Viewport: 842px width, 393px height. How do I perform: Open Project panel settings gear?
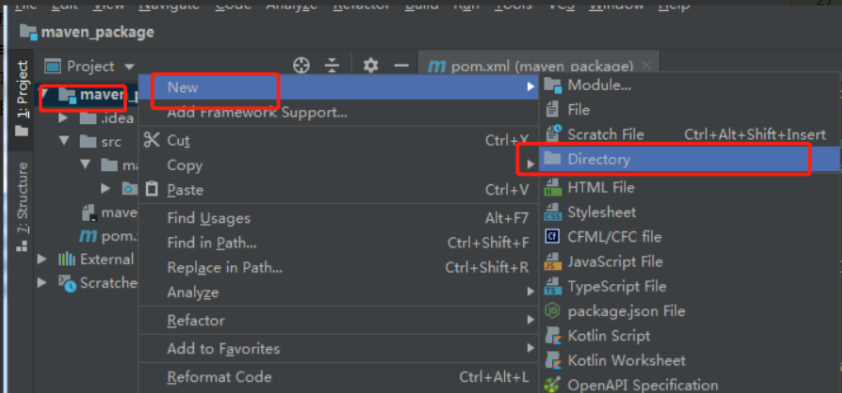371,66
